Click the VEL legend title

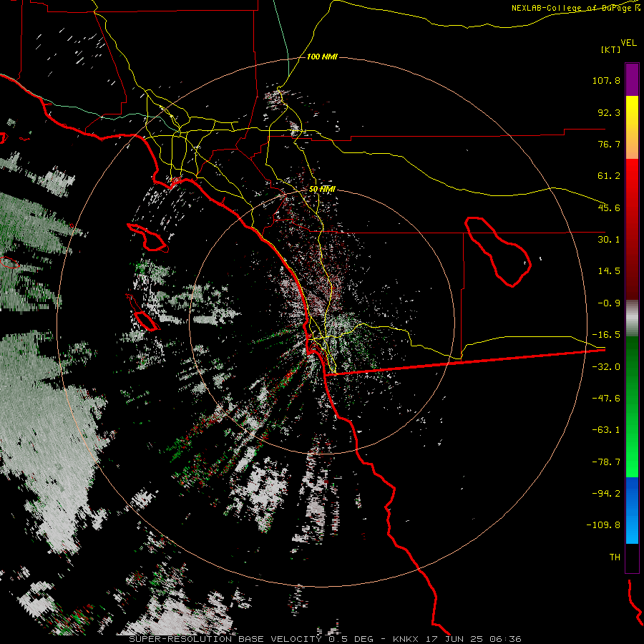628,43
